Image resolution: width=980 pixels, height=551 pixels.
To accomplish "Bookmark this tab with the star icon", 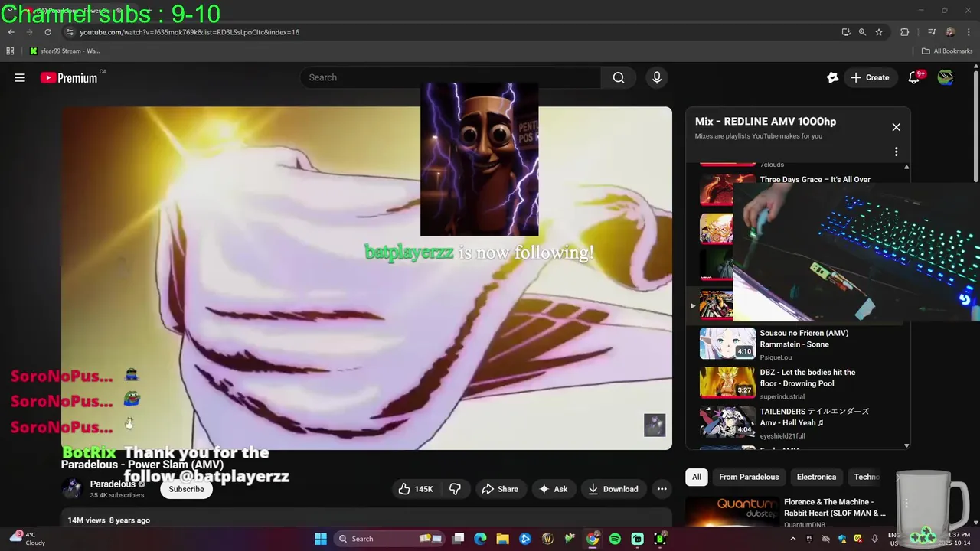I will coord(879,32).
